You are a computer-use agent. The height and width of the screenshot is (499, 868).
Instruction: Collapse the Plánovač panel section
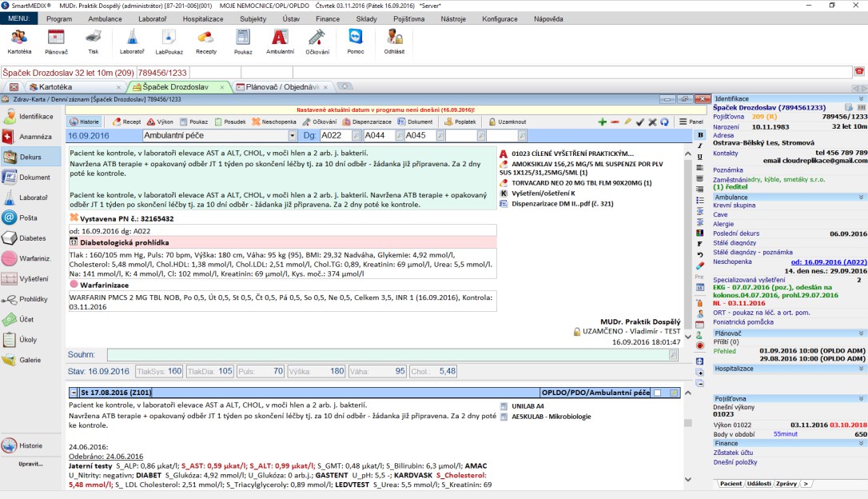click(x=861, y=333)
